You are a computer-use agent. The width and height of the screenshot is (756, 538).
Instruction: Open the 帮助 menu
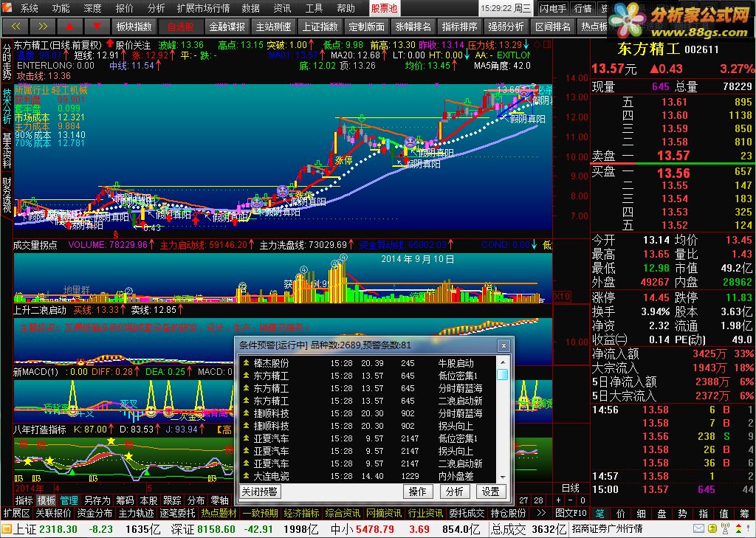point(346,8)
